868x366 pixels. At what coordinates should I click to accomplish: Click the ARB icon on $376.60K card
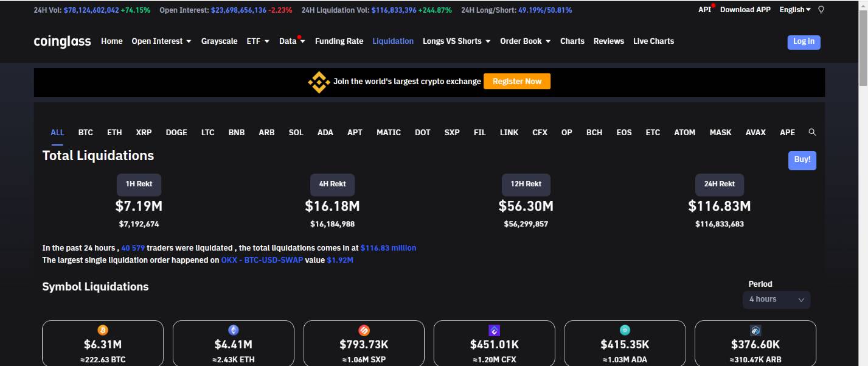coord(755,330)
